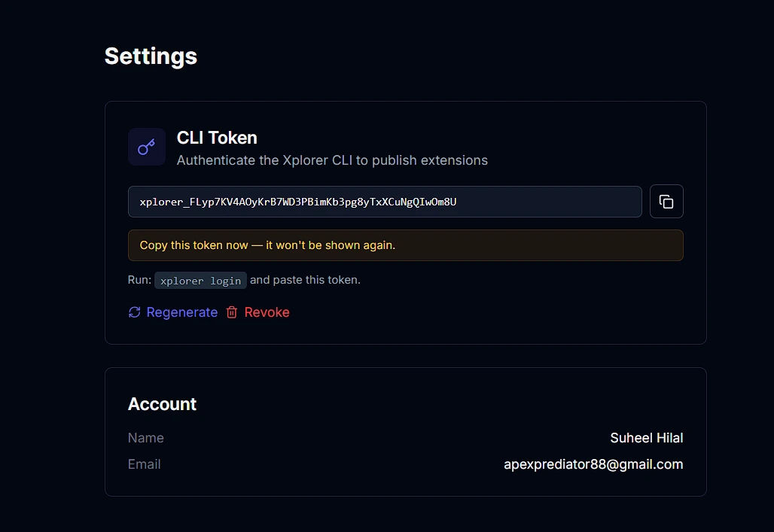Click the key icon beside CLI Token
The image size is (774, 532).
[146, 147]
